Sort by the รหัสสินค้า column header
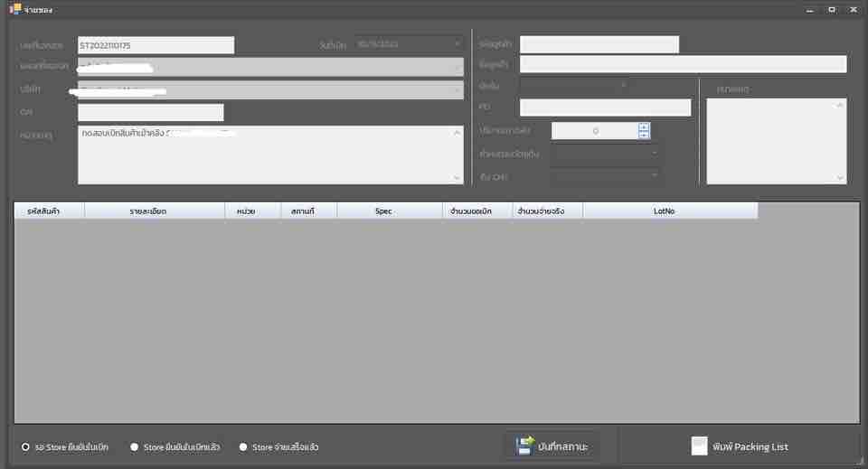The width and height of the screenshot is (868, 469). pos(49,211)
